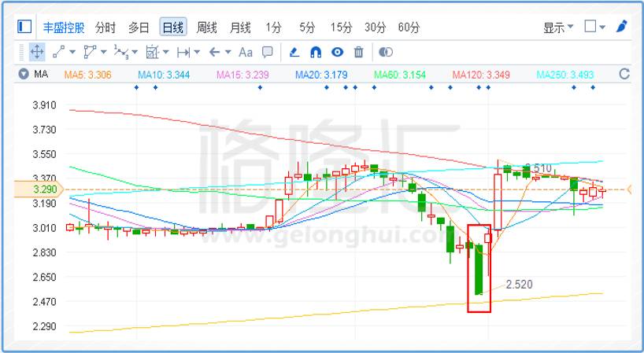
Task: Click the MA120: 3.349 indicator label
Action: click(x=481, y=75)
